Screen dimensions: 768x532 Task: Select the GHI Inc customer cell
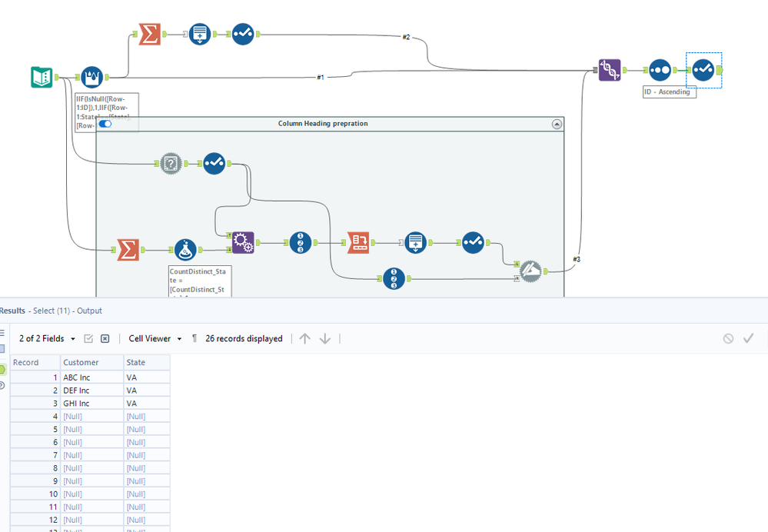(x=92, y=404)
